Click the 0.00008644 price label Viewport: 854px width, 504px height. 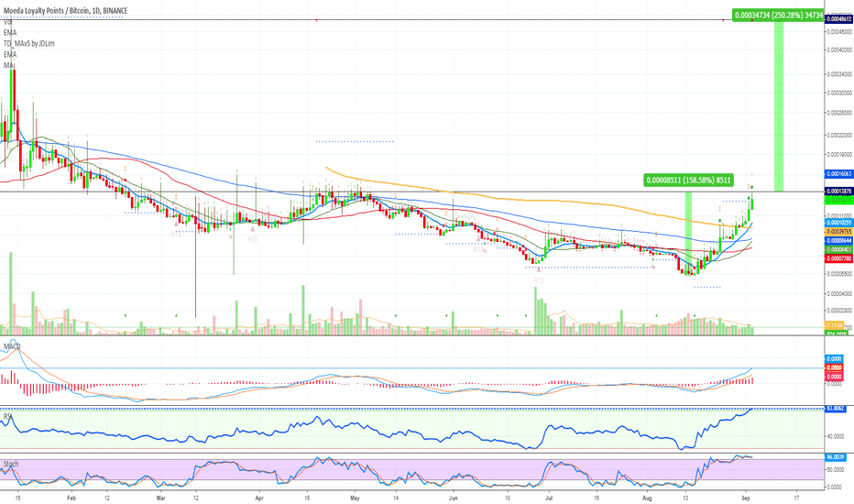(838, 240)
